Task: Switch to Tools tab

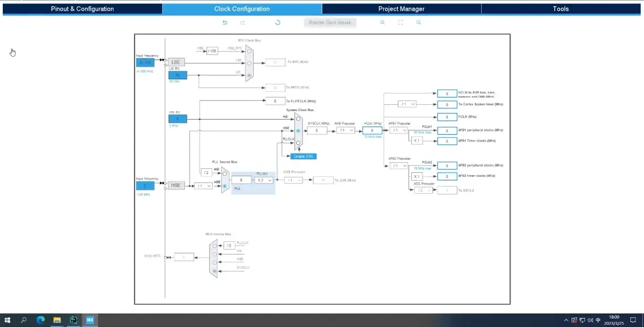Action: coord(561,9)
